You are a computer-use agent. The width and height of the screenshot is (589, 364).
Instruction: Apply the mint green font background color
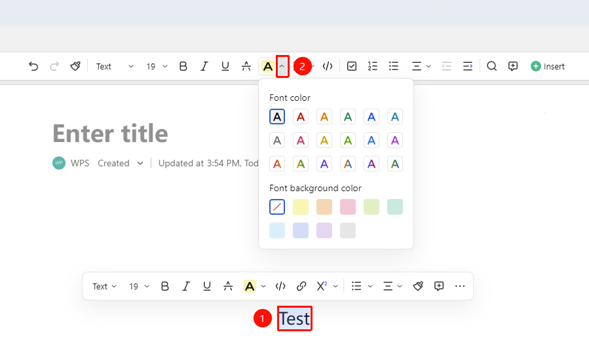click(395, 207)
